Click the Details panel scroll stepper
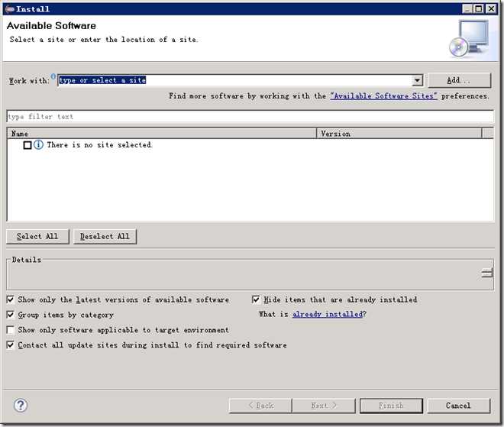 pyautogui.click(x=487, y=273)
